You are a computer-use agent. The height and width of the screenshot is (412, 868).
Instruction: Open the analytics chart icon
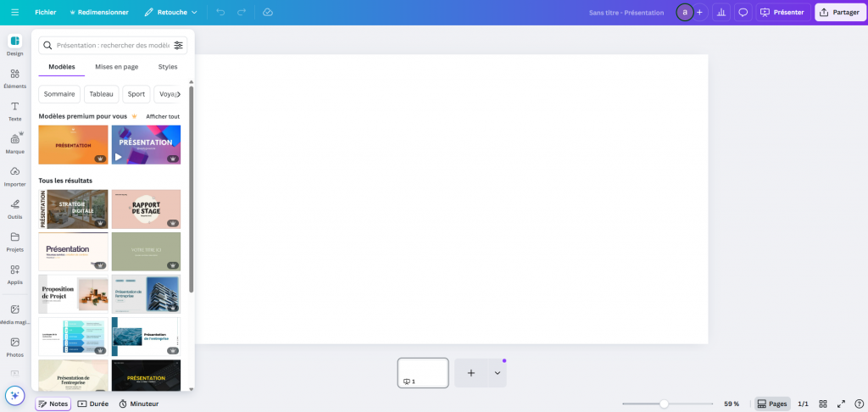click(x=721, y=13)
